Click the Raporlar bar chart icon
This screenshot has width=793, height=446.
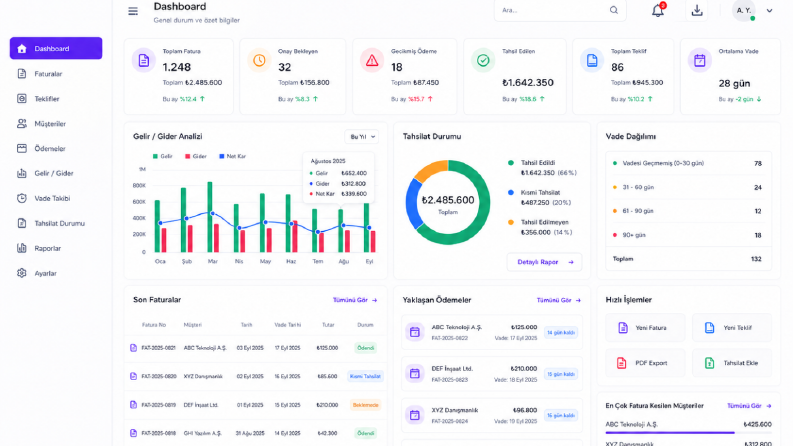pyautogui.click(x=22, y=248)
